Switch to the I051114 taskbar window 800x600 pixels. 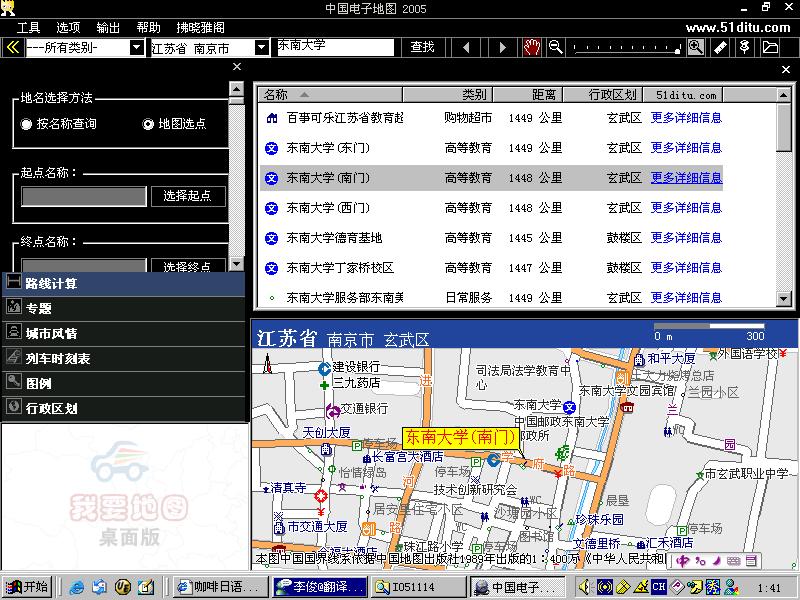(418, 587)
